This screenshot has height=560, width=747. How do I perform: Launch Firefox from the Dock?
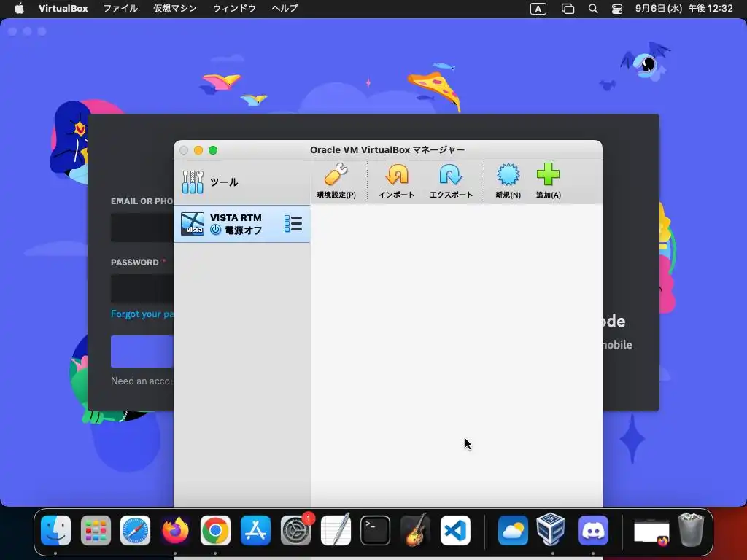175,530
